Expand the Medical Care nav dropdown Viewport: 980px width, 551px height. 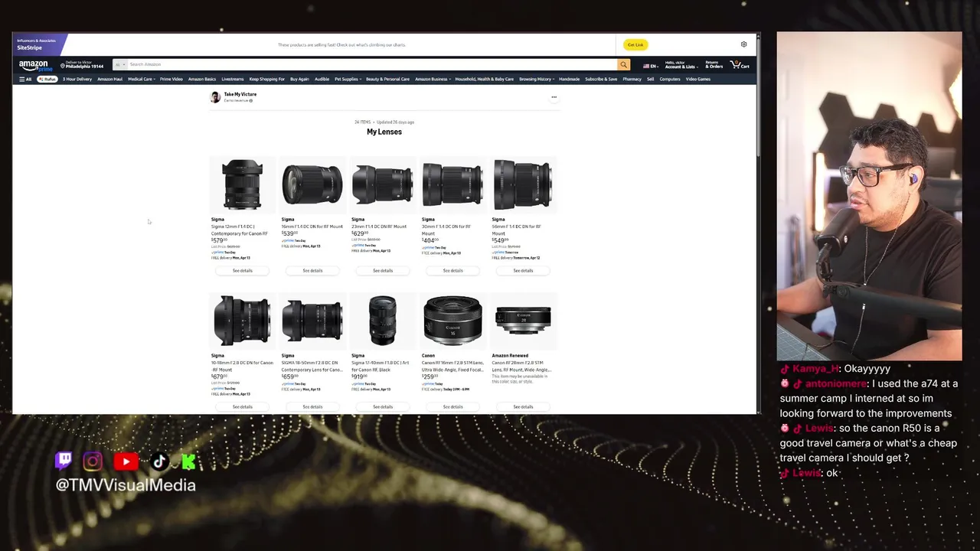141,79
